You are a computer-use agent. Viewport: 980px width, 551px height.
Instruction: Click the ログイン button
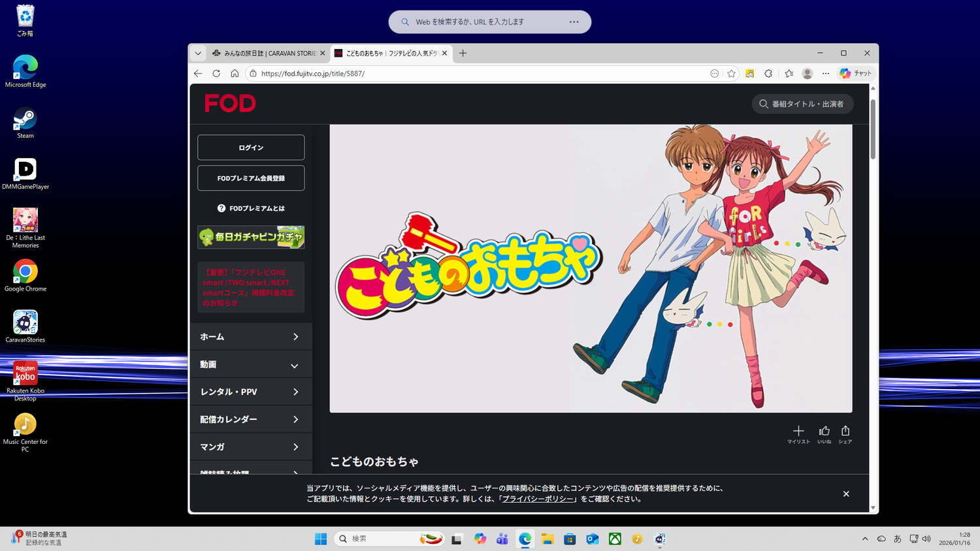pyautogui.click(x=251, y=148)
